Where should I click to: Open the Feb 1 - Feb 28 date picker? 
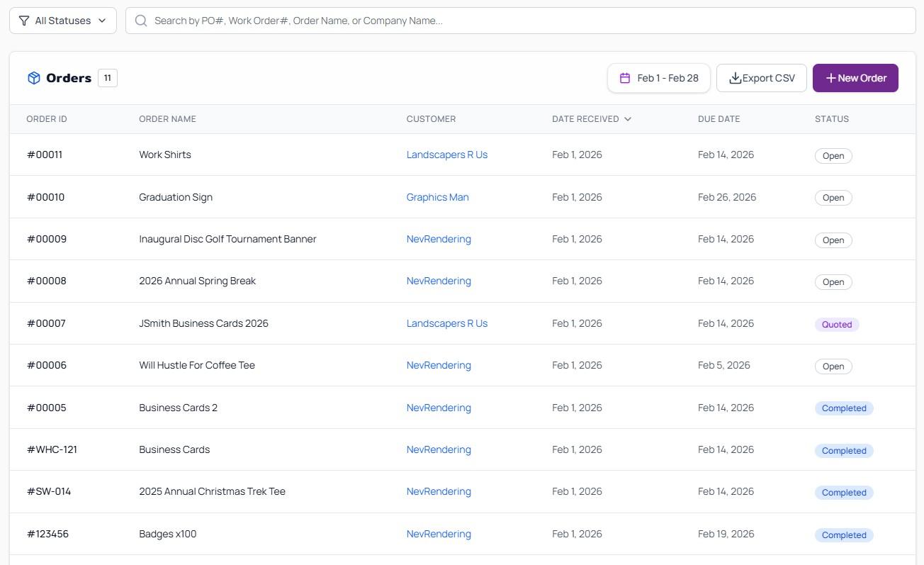coord(658,78)
